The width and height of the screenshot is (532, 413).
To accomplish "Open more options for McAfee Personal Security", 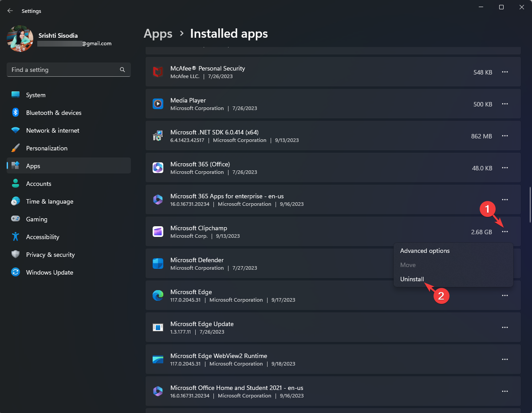I will pos(505,72).
